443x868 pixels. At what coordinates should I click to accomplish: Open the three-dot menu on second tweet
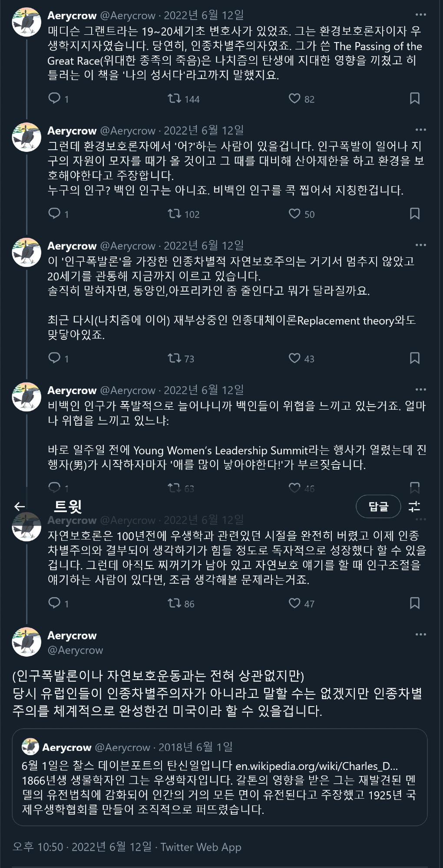pyautogui.click(x=420, y=130)
